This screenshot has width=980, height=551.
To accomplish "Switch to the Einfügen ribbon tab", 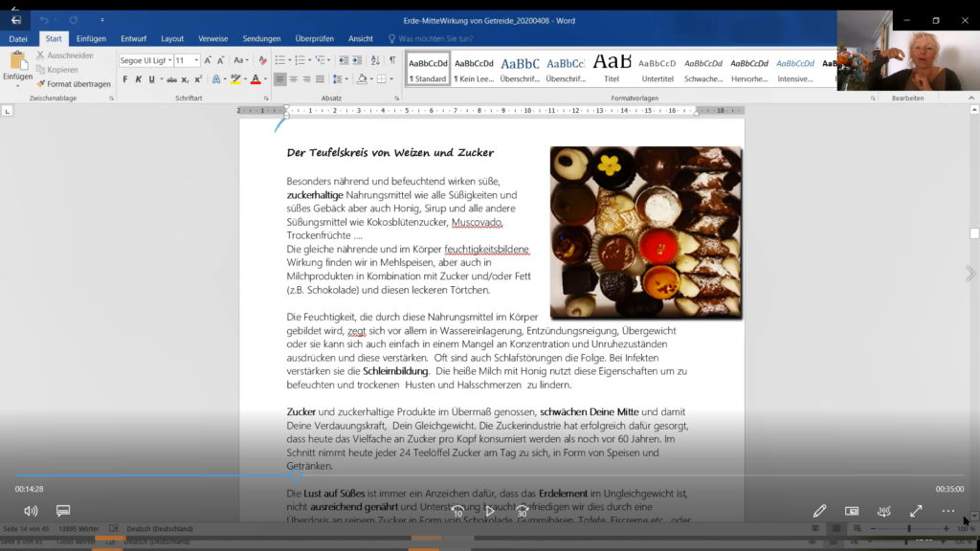I will click(91, 38).
